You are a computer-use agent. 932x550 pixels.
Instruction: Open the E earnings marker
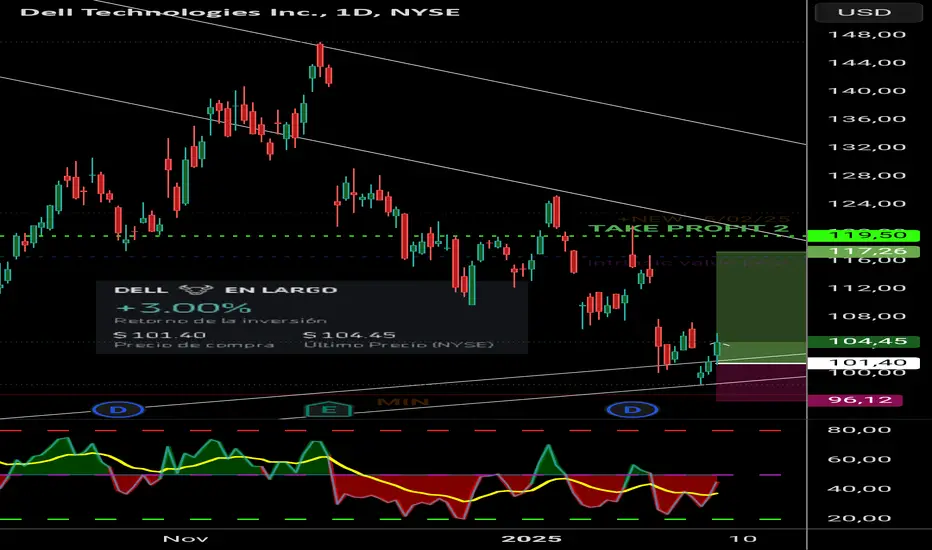[x=329, y=410]
